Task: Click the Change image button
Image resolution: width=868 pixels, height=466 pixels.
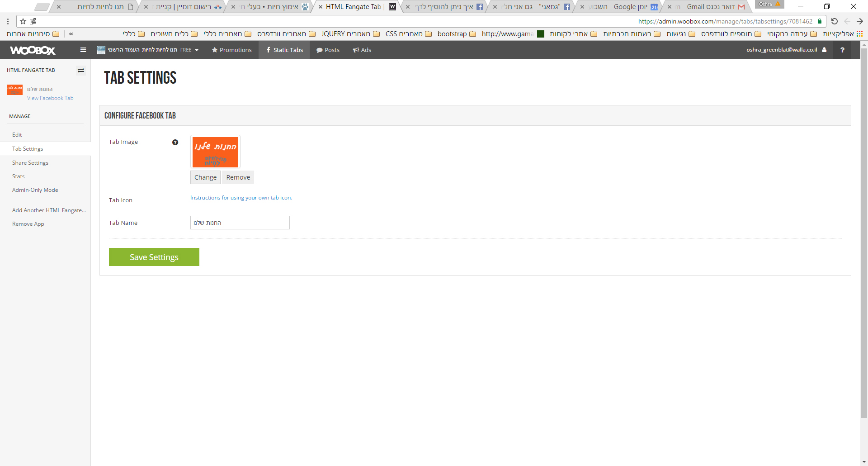Action: tap(205, 177)
